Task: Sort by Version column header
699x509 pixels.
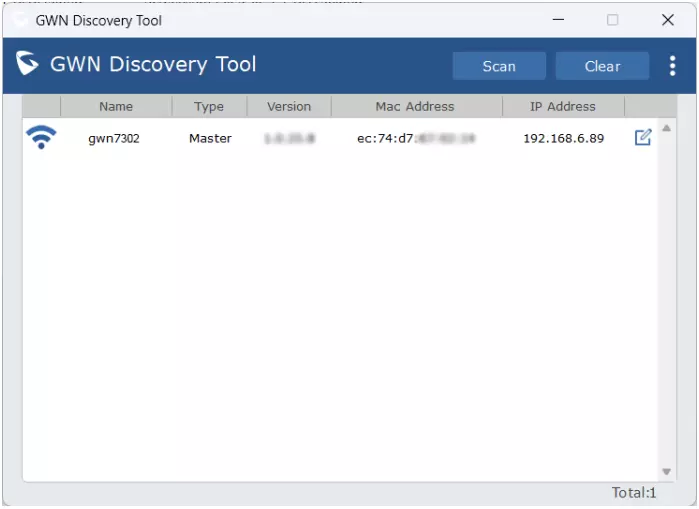Action: (x=289, y=107)
